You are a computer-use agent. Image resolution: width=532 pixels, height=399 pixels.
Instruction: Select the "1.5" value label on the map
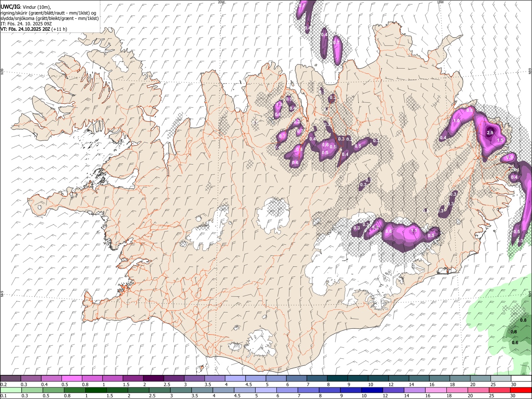point(500,140)
